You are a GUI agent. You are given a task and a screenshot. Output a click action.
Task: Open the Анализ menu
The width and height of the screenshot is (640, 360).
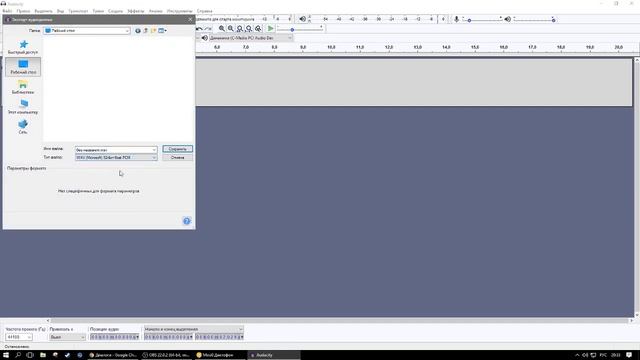pyautogui.click(x=156, y=11)
